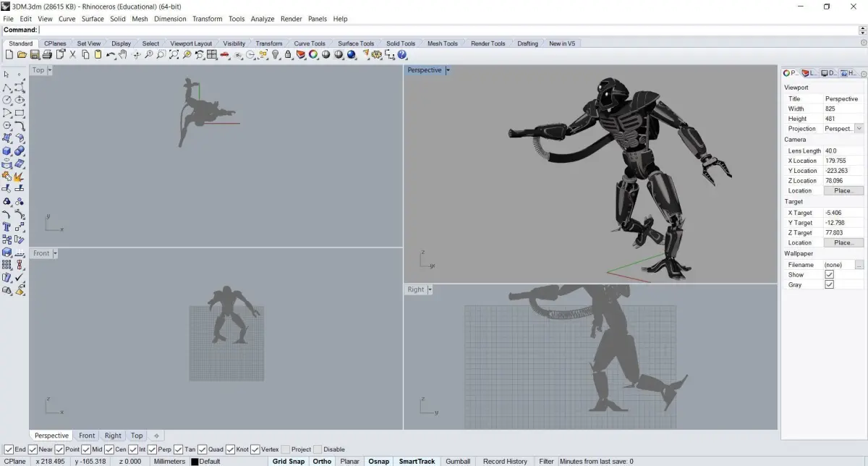Viewport: 868px width, 466px height.
Task: Save the model using the floppy disk icon
Action: 34,54
